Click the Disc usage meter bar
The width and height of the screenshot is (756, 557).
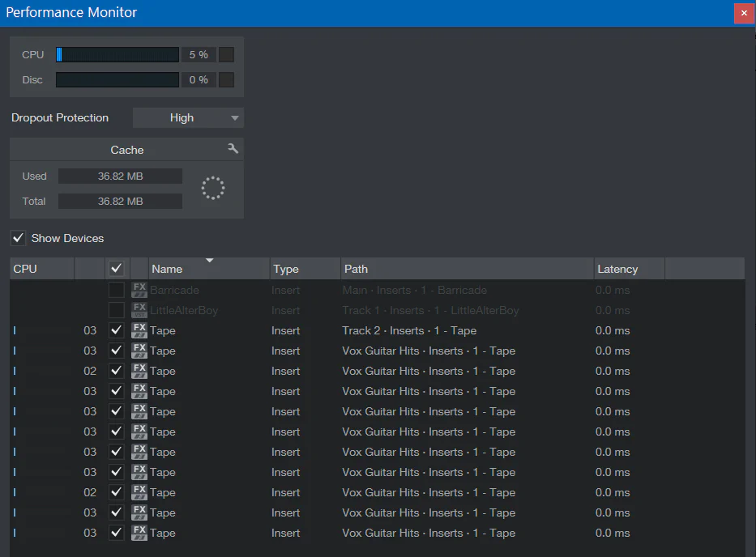click(117, 79)
